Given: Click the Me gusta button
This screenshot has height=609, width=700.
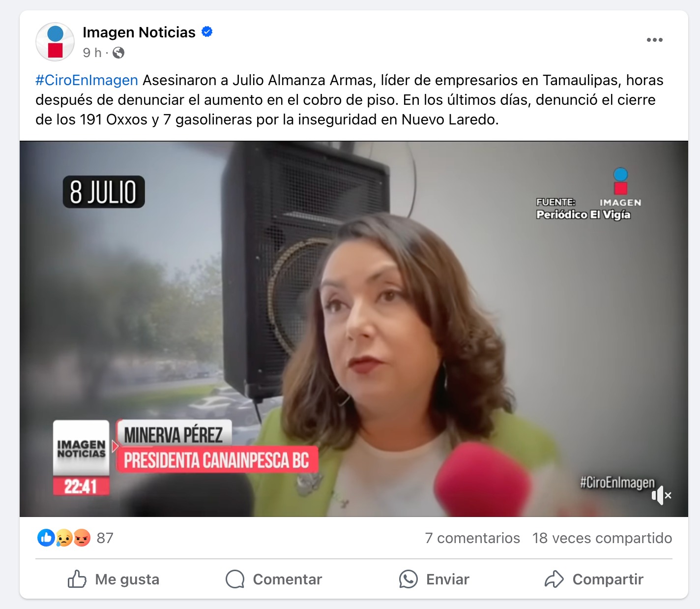Looking at the screenshot, I should pos(114,579).
